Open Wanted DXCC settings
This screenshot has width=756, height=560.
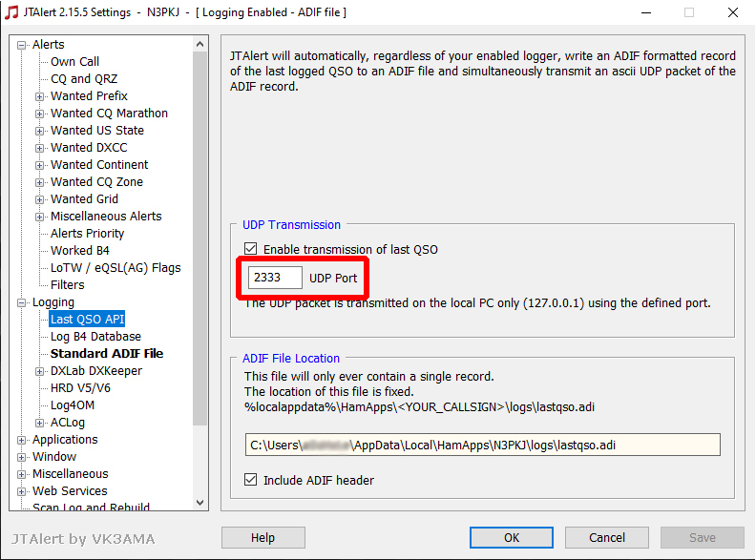[x=89, y=148]
